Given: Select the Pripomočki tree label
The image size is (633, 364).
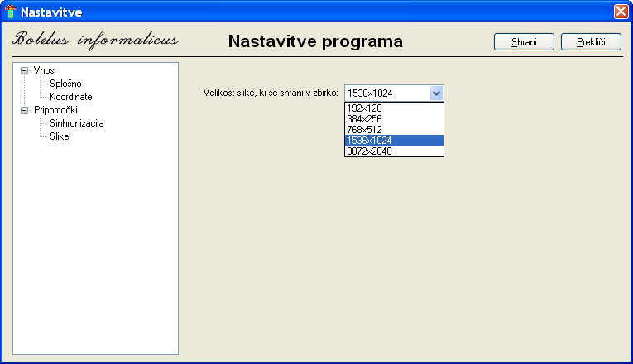Looking at the screenshot, I should click(x=55, y=110).
